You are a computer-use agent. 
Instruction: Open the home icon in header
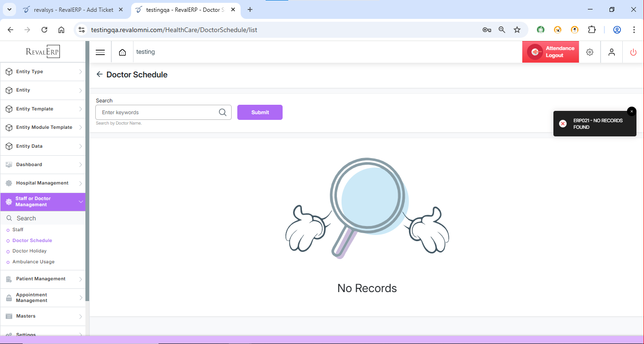tap(122, 52)
